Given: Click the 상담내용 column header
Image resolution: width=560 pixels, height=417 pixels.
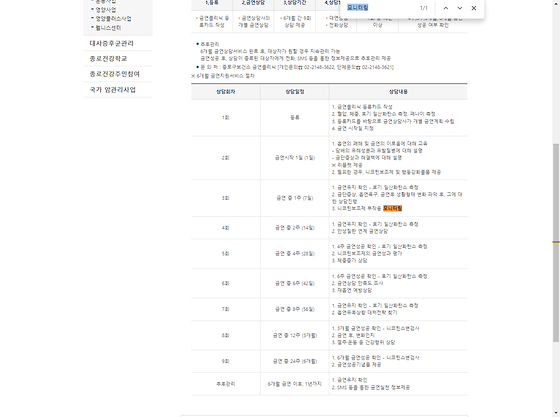Looking at the screenshot, I should [398, 92].
